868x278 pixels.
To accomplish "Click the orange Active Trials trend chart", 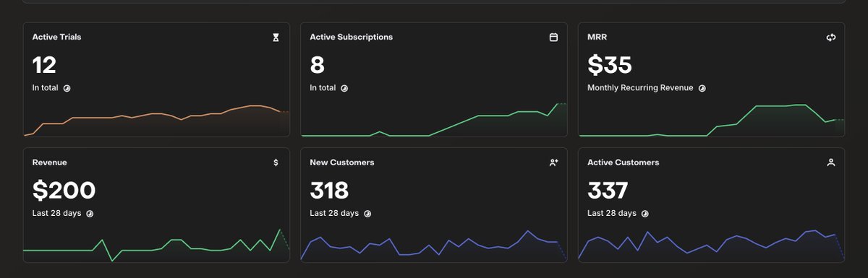I will (x=156, y=120).
